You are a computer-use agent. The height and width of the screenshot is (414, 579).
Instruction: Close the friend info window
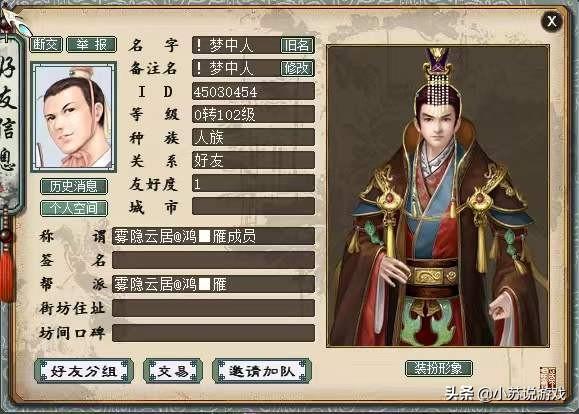click(552, 21)
